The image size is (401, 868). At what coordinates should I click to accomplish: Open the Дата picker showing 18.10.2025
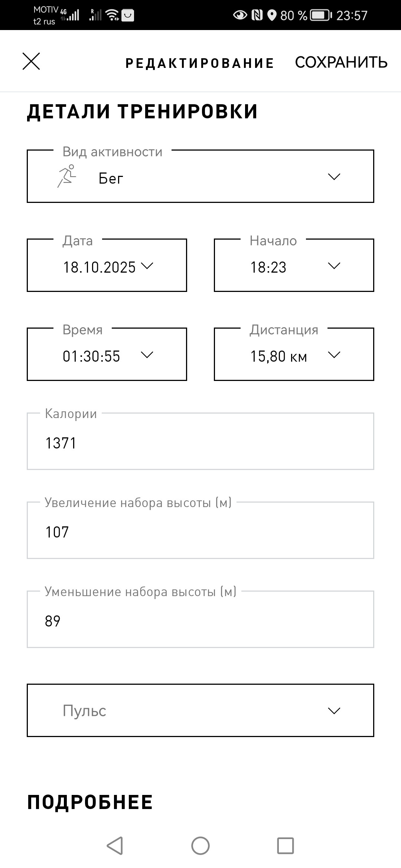tap(107, 265)
